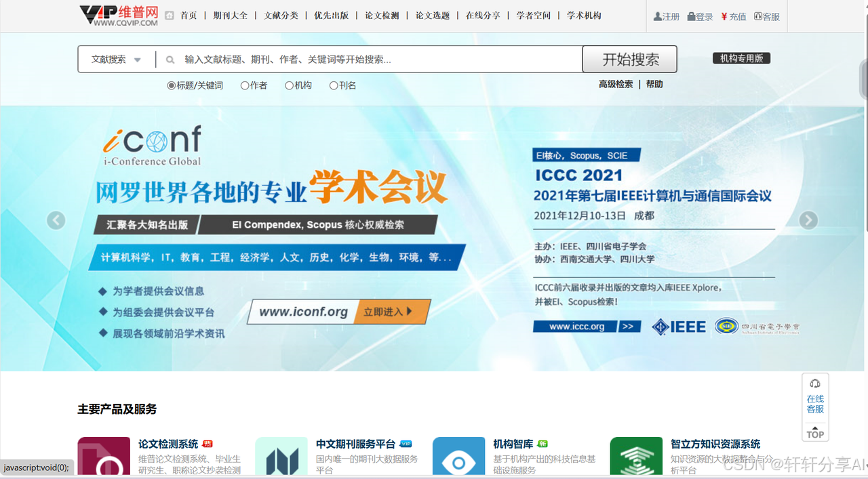Click the 开始搜索 button
This screenshot has width=868, height=479.
pos(630,59)
